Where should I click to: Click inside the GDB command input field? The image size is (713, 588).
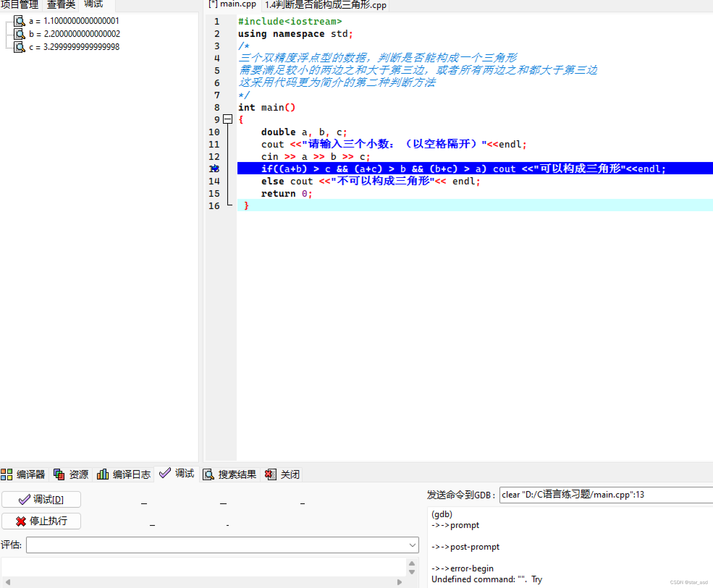604,495
